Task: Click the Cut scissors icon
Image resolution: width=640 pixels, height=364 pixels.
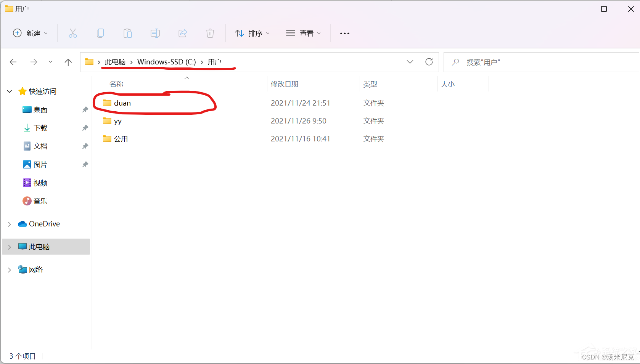Action: [73, 34]
